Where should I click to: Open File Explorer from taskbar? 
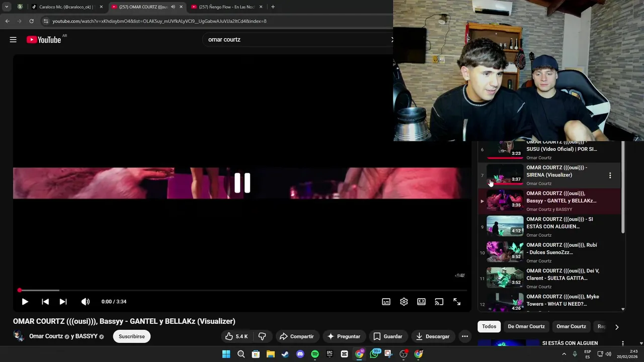coord(270,354)
